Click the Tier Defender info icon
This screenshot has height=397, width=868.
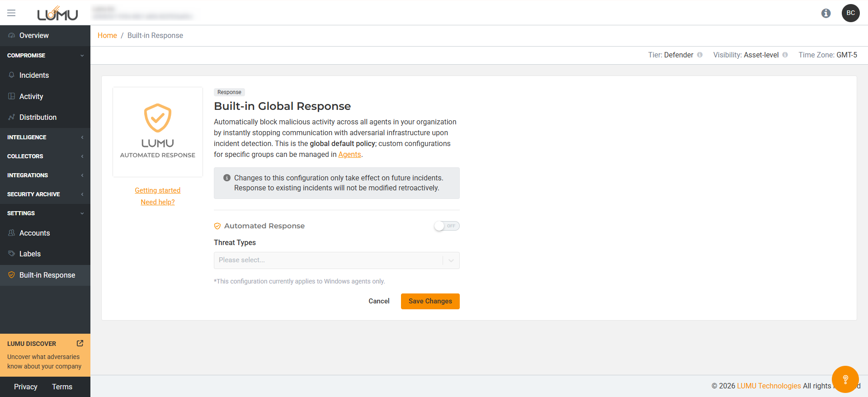pos(700,55)
